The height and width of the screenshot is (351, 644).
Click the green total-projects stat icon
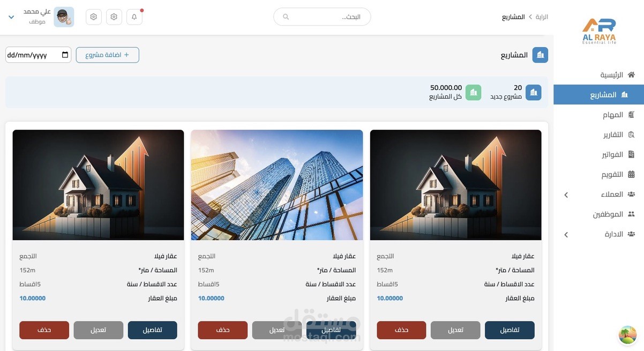tap(474, 92)
